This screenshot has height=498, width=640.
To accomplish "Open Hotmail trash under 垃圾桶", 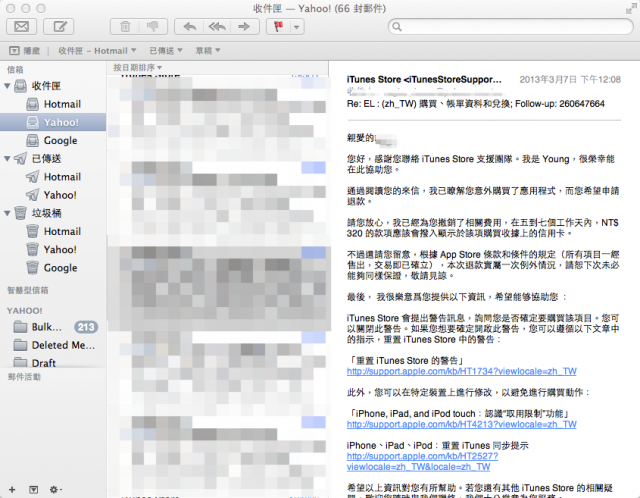I will pyautogui.click(x=53, y=231).
